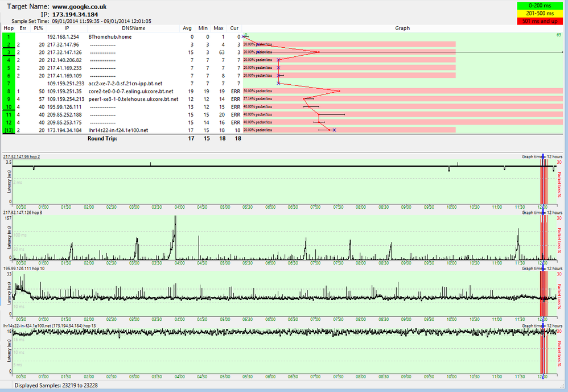Click the Cur column header

click(234, 28)
